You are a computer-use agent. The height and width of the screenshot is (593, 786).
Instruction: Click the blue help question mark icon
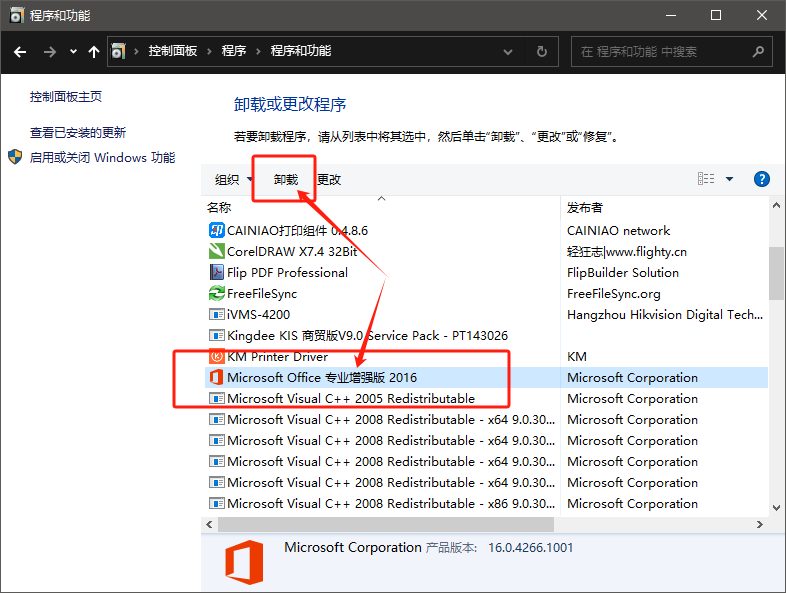pos(761,179)
